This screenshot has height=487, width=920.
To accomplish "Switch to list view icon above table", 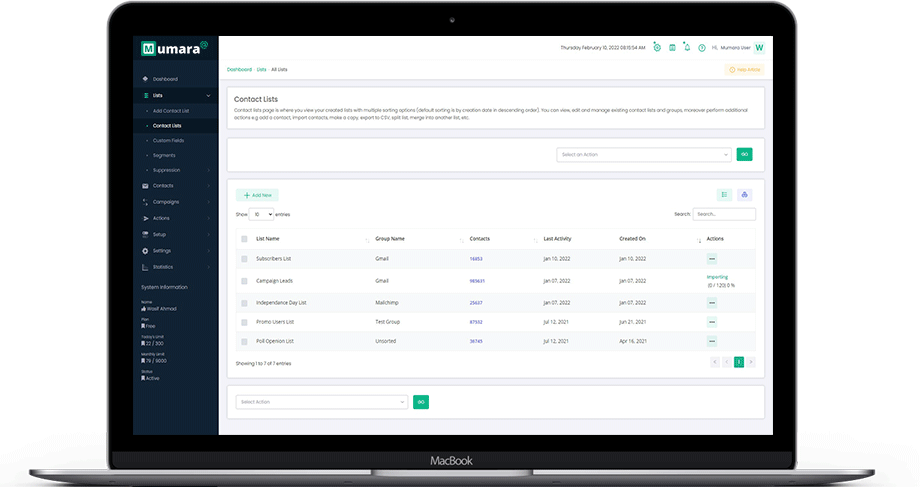I will click(x=725, y=195).
